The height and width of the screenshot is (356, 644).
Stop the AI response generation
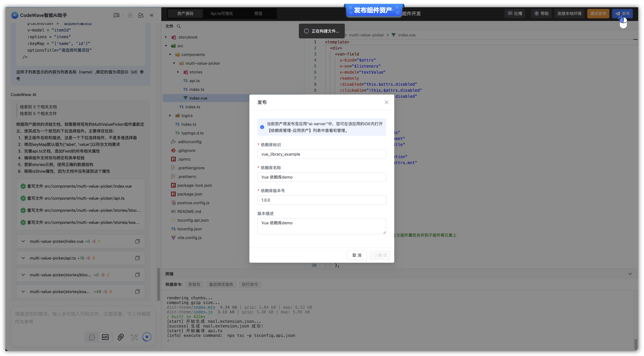[x=147, y=337]
